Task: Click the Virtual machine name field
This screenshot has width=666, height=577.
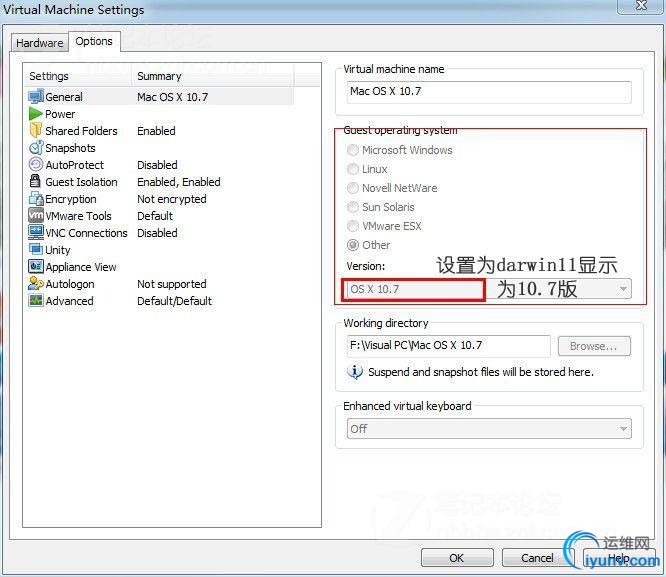Action: pos(489,91)
